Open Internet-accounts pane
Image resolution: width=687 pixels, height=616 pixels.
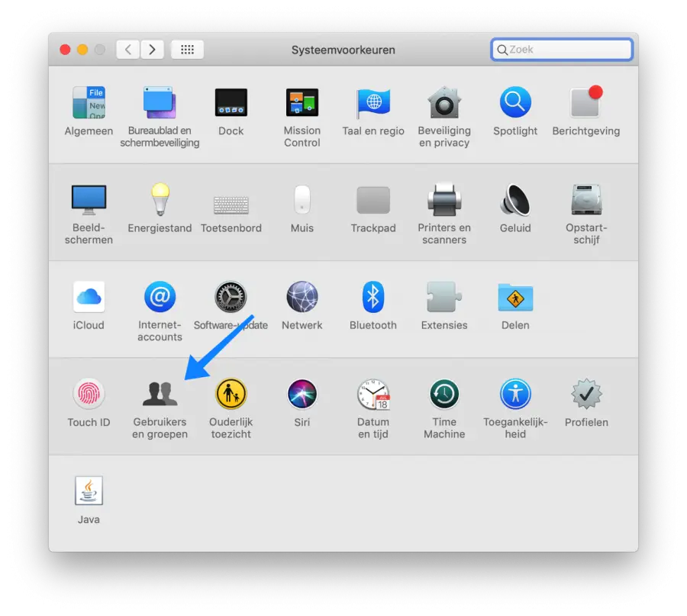coord(160,297)
